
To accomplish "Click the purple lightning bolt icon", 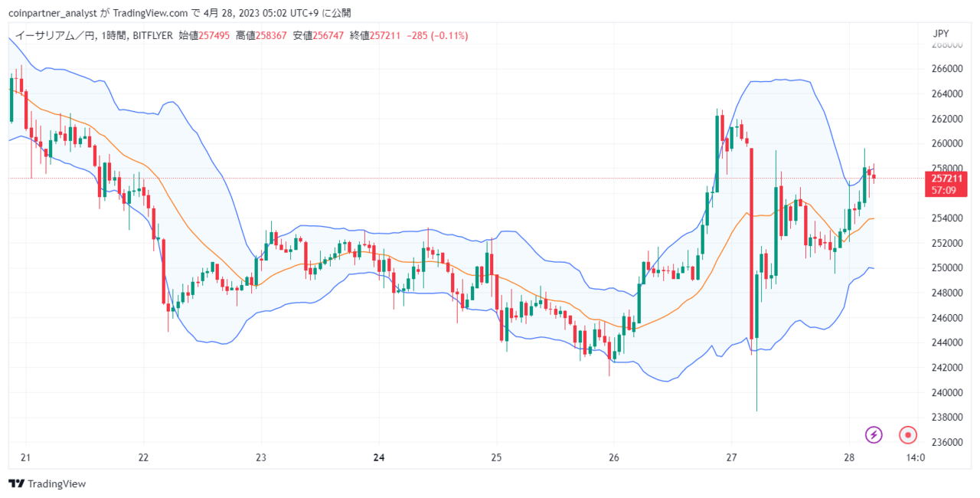I will click(x=874, y=435).
